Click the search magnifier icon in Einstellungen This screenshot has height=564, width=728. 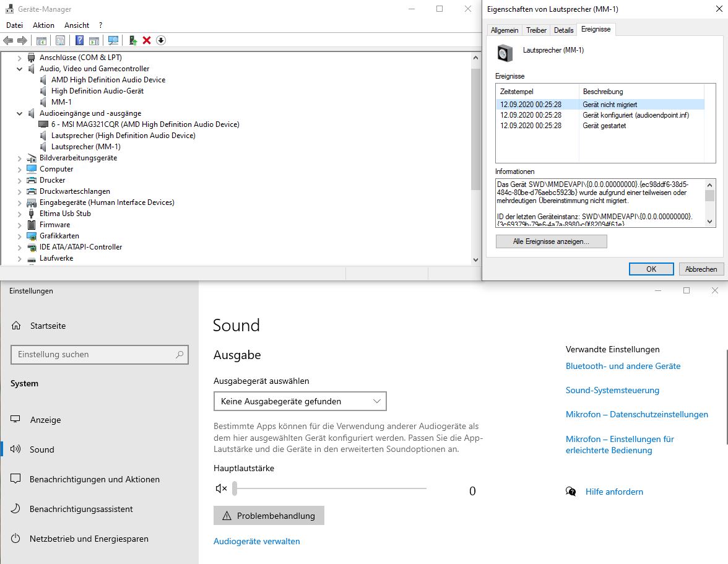tap(180, 354)
